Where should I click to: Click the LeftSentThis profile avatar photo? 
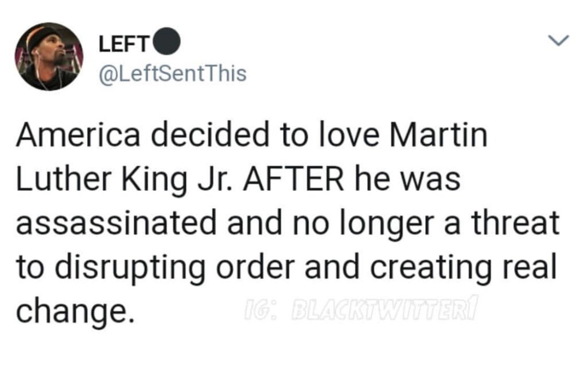coord(49,57)
